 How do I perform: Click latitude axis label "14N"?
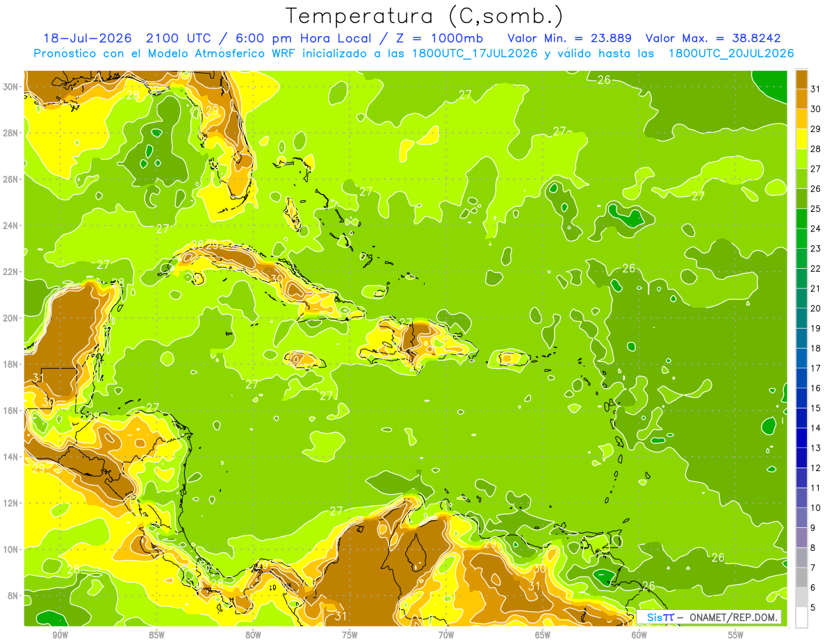tap(10, 457)
